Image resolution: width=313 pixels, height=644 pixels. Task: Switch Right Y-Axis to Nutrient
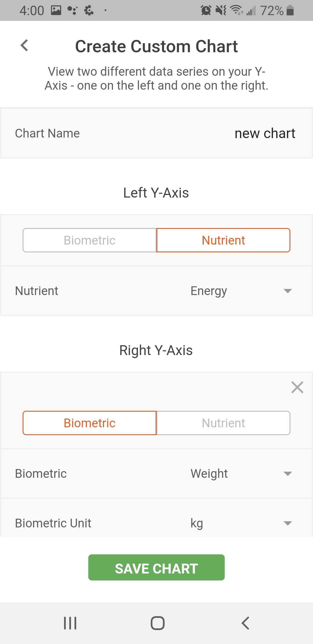(223, 423)
